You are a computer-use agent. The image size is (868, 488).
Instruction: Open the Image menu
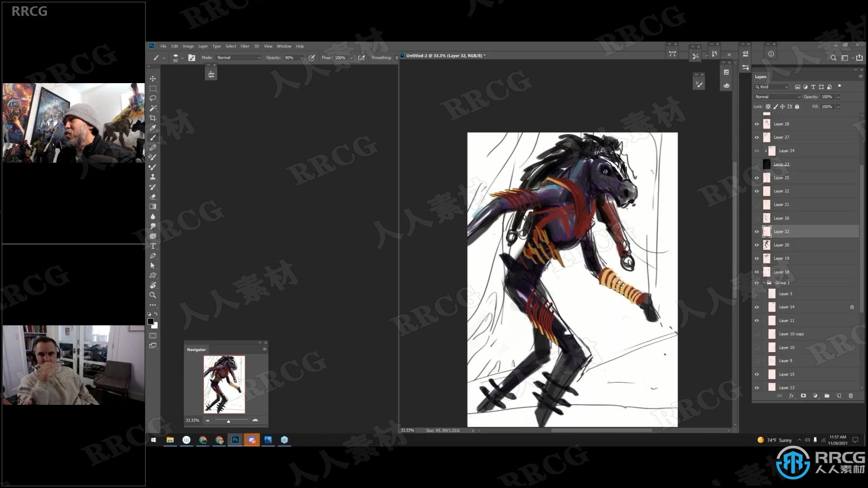tap(188, 46)
